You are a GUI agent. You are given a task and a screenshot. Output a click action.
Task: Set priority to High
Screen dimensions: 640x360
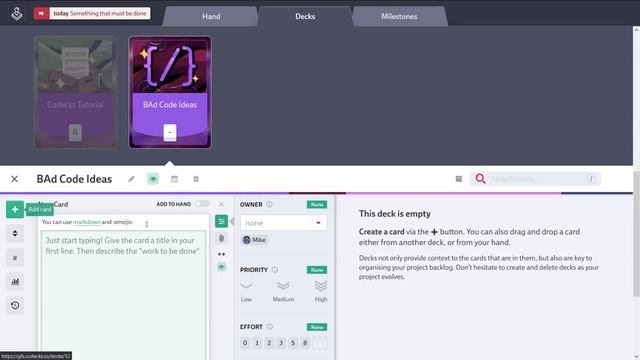pos(321,291)
